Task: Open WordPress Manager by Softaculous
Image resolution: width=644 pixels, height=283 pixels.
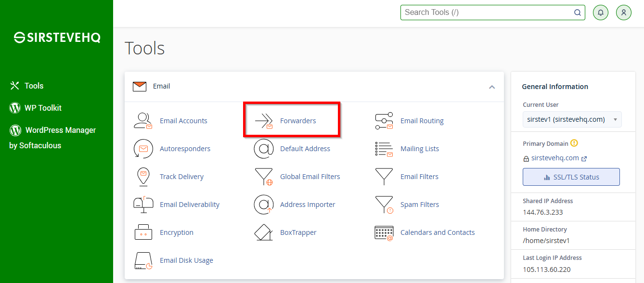Action: click(52, 138)
